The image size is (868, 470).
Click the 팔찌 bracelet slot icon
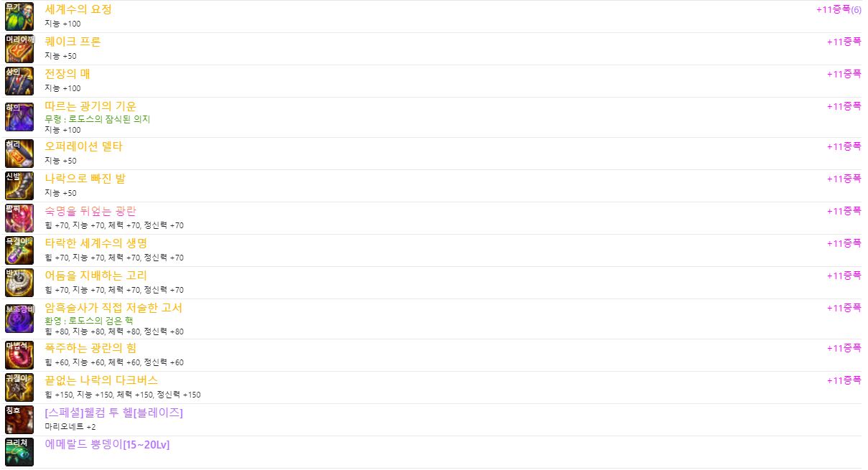point(19,218)
